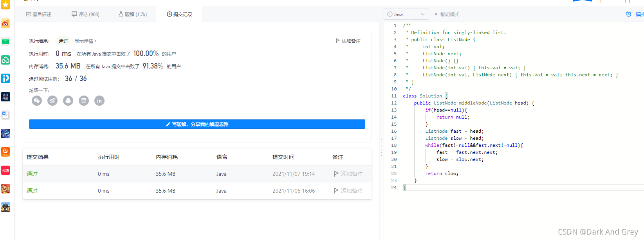Open the green cloud app icon
644x240 pixels.
[5, 60]
